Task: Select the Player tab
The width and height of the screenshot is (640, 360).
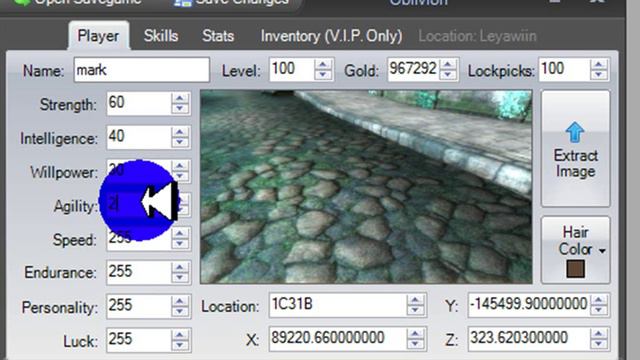Action: (98, 36)
